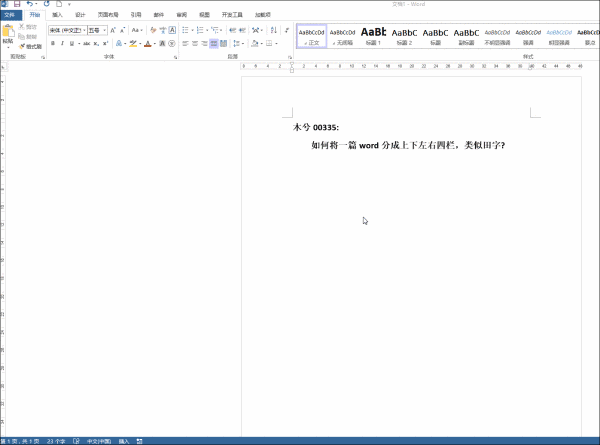
Task: Switch to the 审阅 (Review) tab
Action: pos(181,15)
